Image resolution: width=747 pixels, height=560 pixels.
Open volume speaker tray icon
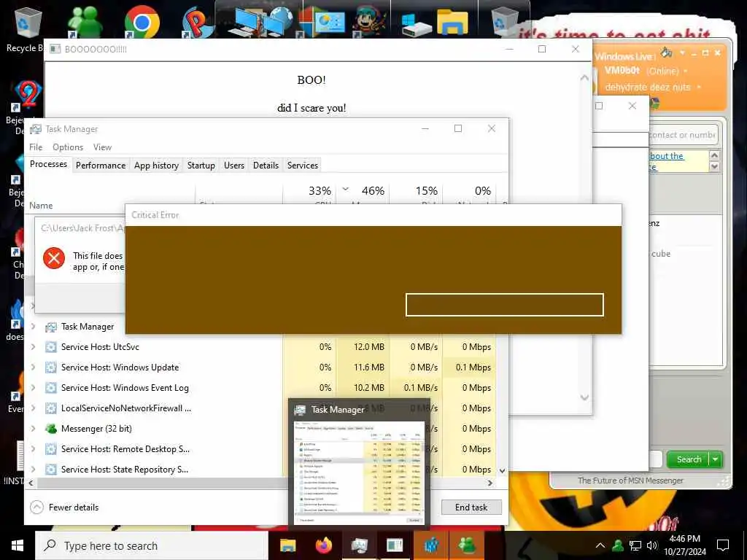651,545
